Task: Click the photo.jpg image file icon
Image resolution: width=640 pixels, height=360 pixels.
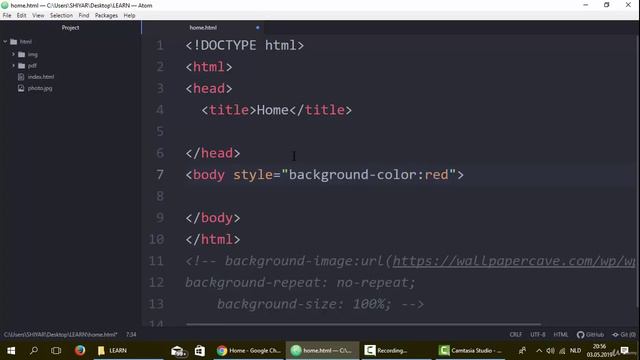Action: [21, 88]
